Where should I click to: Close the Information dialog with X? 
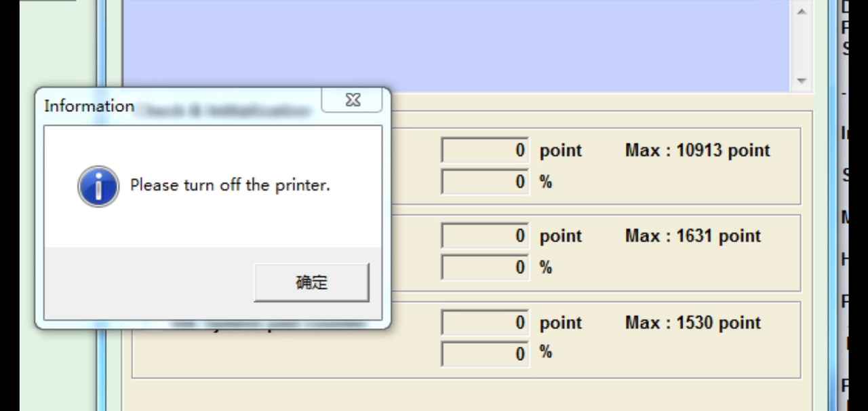pyautogui.click(x=353, y=100)
